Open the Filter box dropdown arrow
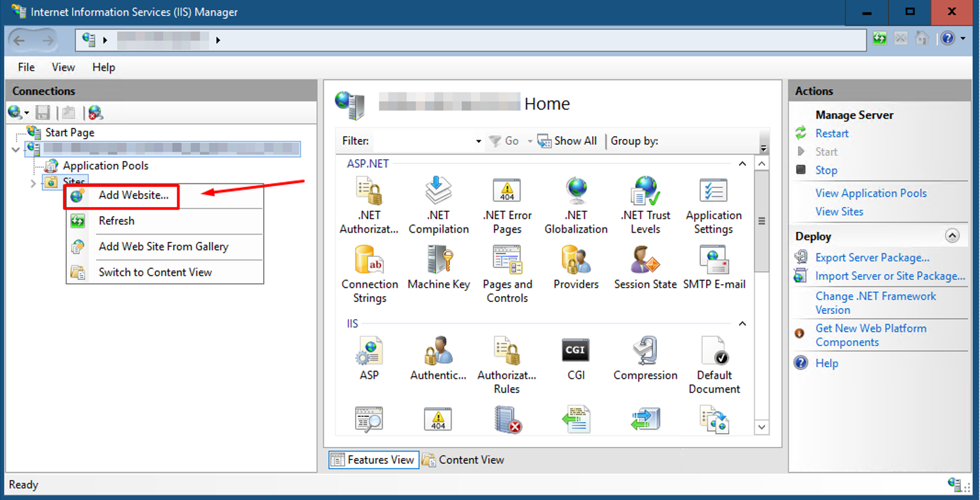980x500 pixels. point(478,141)
